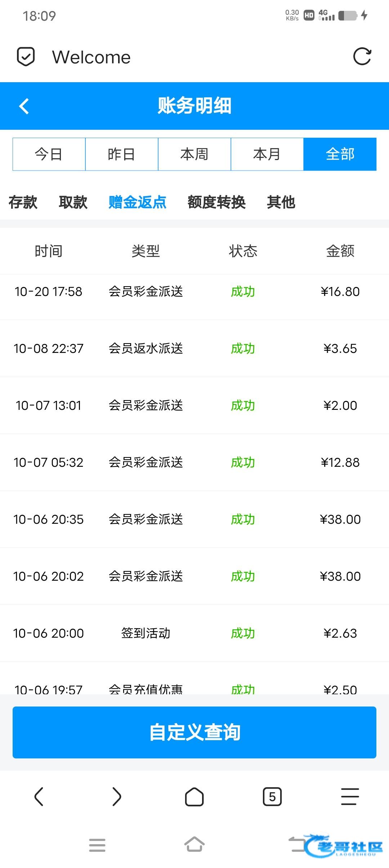Screen dimensions: 389x868
Task: Select the 昨日 date filter
Action: click(x=122, y=154)
